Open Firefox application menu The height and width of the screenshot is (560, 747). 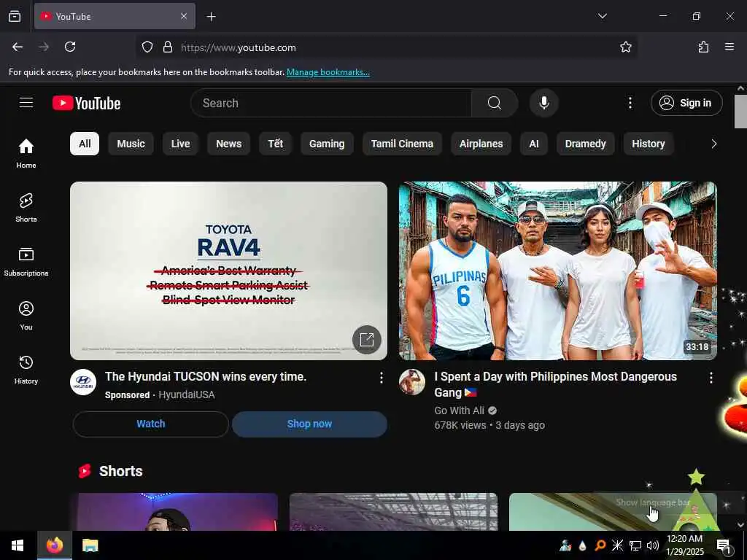(x=729, y=47)
